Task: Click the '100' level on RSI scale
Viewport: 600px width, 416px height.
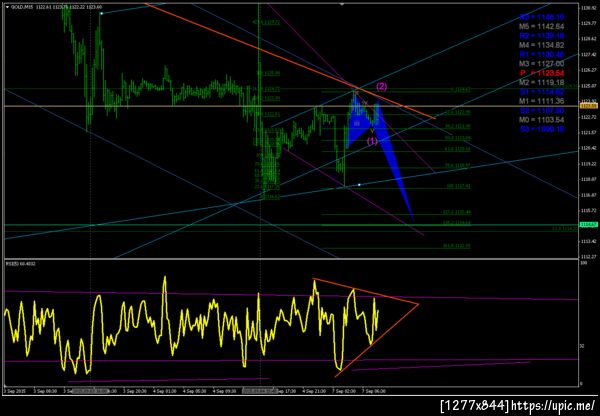Action: tap(583, 264)
